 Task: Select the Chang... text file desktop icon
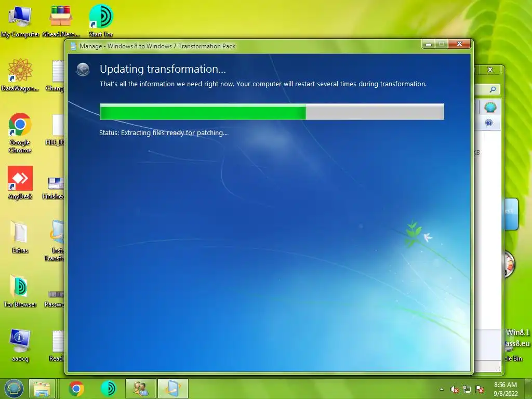point(56,75)
